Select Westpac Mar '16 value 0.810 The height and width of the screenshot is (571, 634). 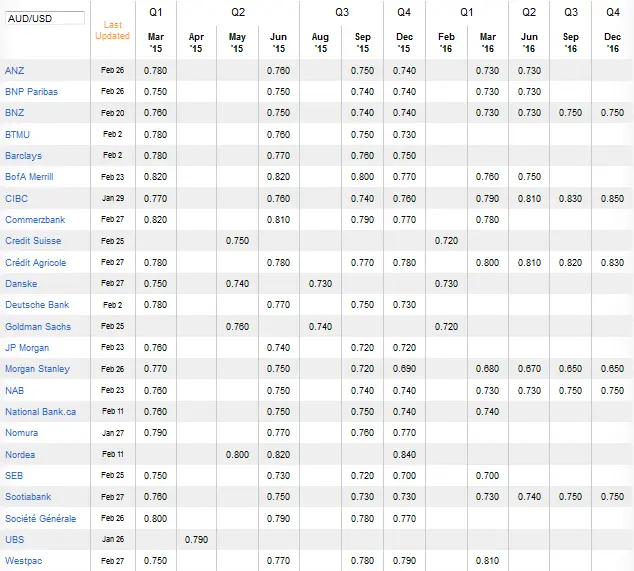pos(488,561)
